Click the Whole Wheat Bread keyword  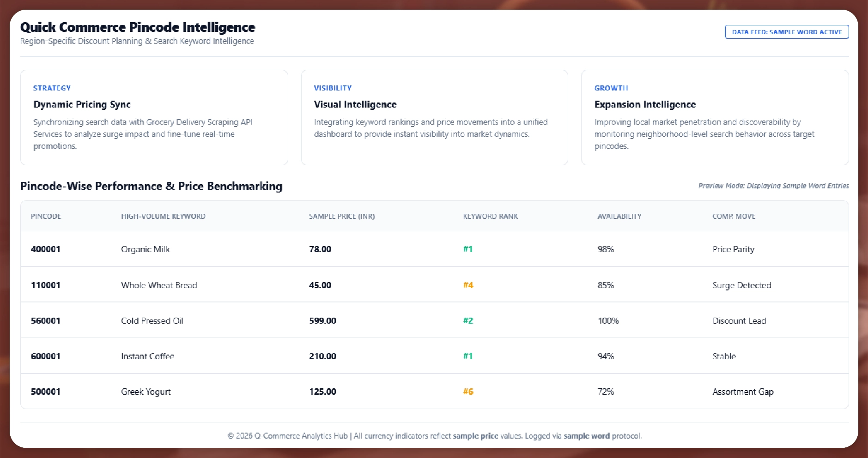coord(159,285)
